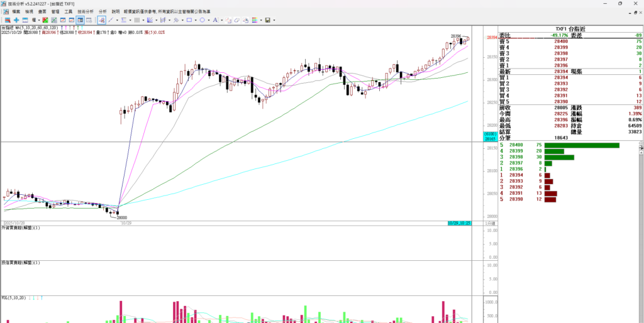Click the VOL(5,10,20) volume indicator label
The image size is (644, 323).
coord(13,298)
